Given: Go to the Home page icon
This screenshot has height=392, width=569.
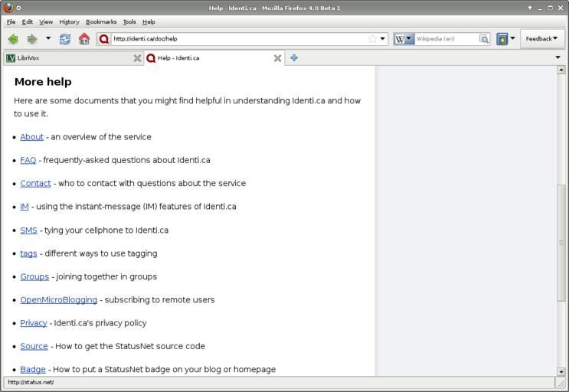Looking at the screenshot, I should (84, 39).
